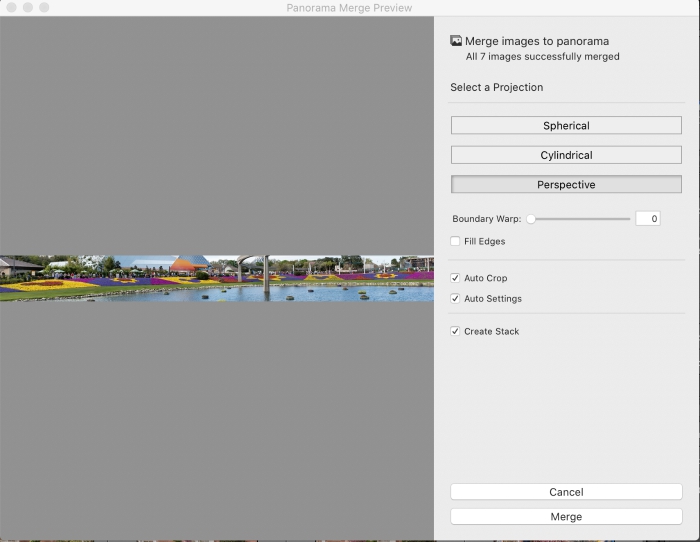Click the 'Select a Projection' heading

click(x=496, y=87)
